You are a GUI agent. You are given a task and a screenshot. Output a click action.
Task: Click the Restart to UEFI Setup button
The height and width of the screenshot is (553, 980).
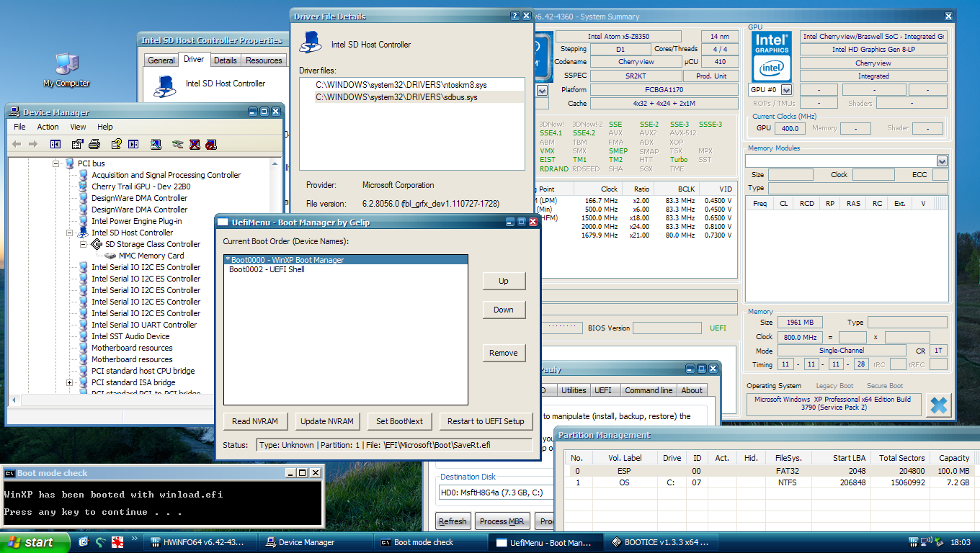pos(486,421)
